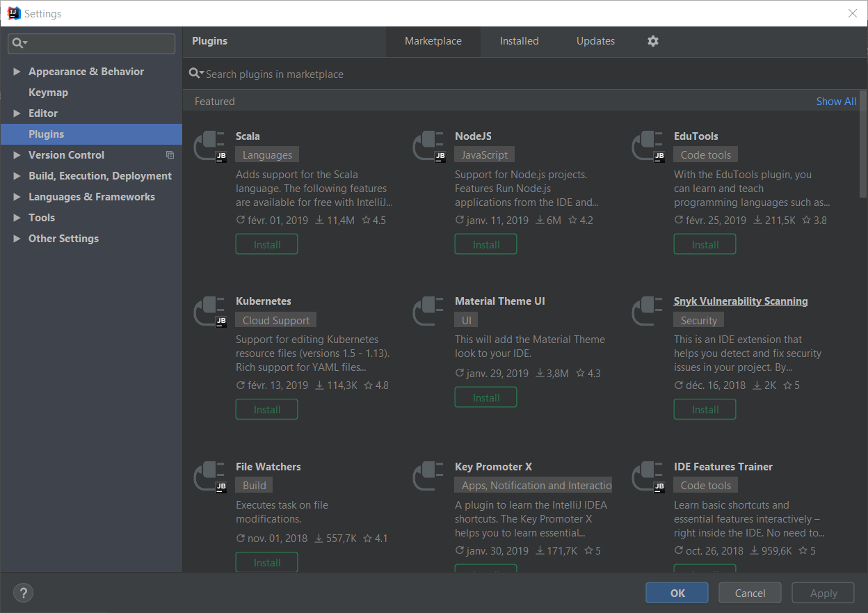Select Keymap in the settings tree
The height and width of the screenshot is (613, 868).
click(x=48, y=93)
